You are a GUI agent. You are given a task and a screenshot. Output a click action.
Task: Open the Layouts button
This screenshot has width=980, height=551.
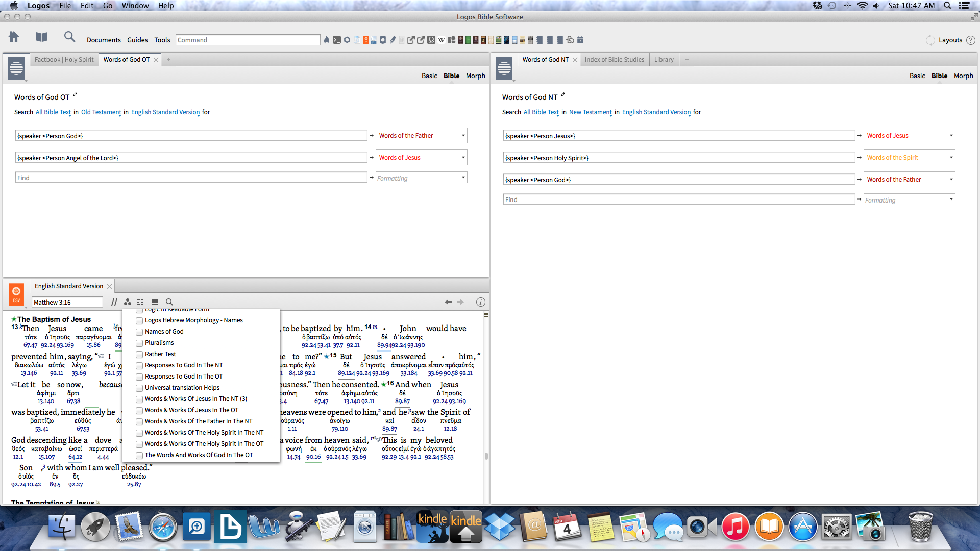pos(950,40)
